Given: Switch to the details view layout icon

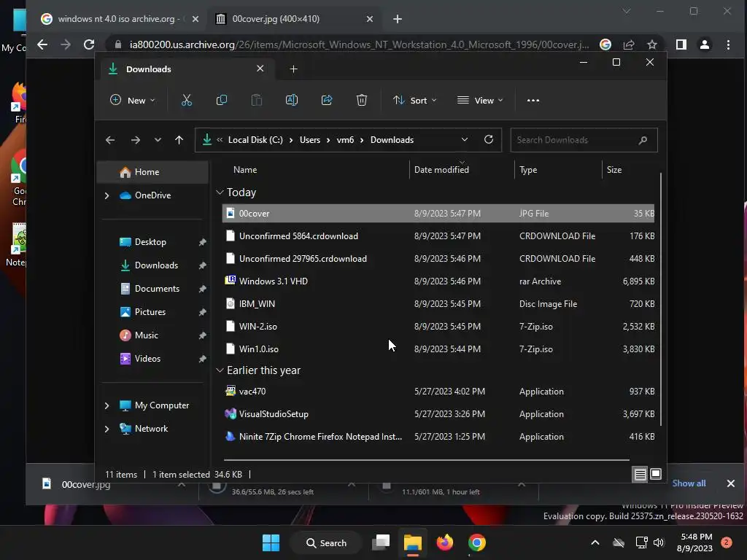Looking at the screenshot, I should tap(640, 474).
